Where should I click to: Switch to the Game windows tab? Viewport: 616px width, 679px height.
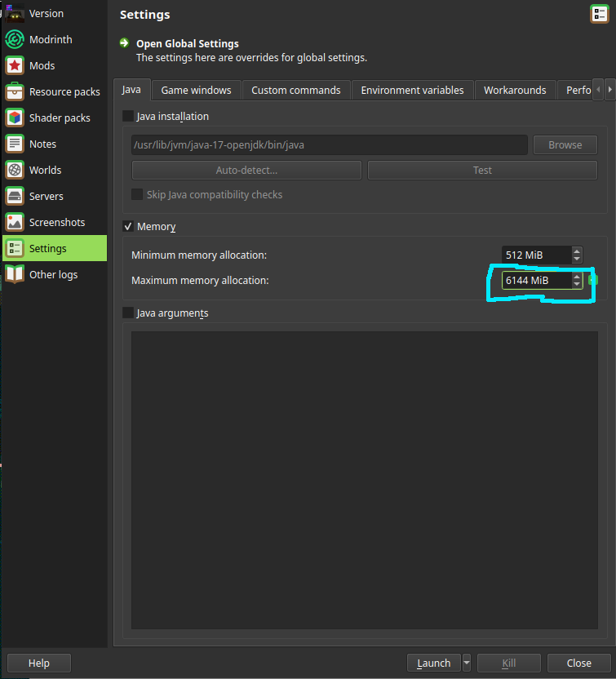(x=196, y=90)
